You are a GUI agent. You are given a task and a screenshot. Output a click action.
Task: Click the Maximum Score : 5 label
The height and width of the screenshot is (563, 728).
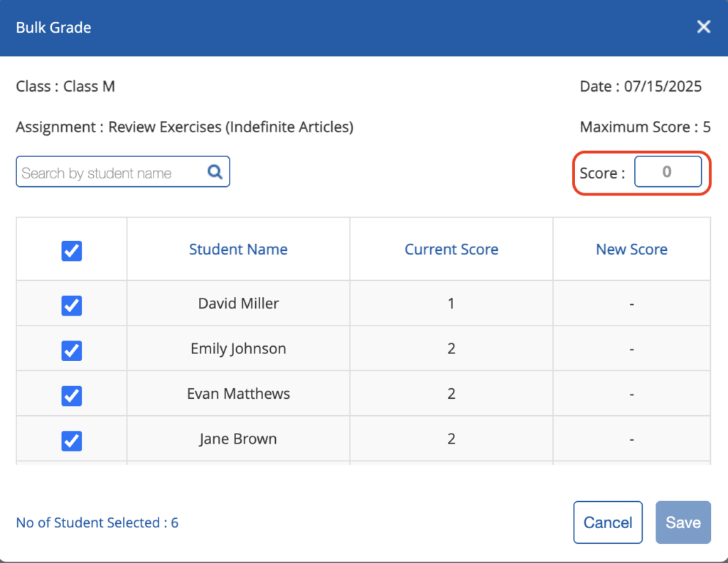pyautogui.click(x=645, y=127)
